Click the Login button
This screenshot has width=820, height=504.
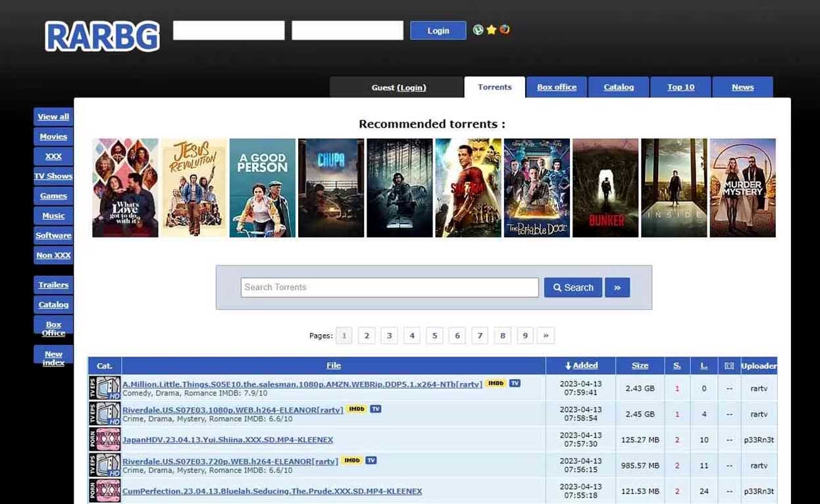[x=438, y=30]
